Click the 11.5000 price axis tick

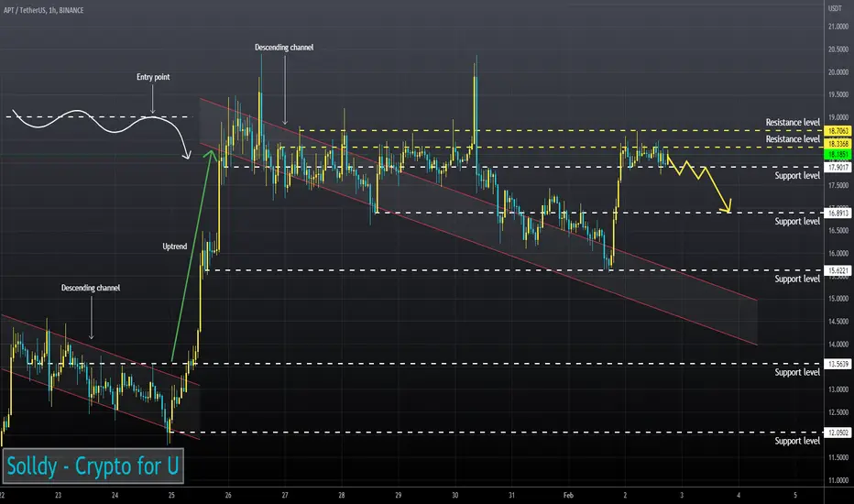838,457
